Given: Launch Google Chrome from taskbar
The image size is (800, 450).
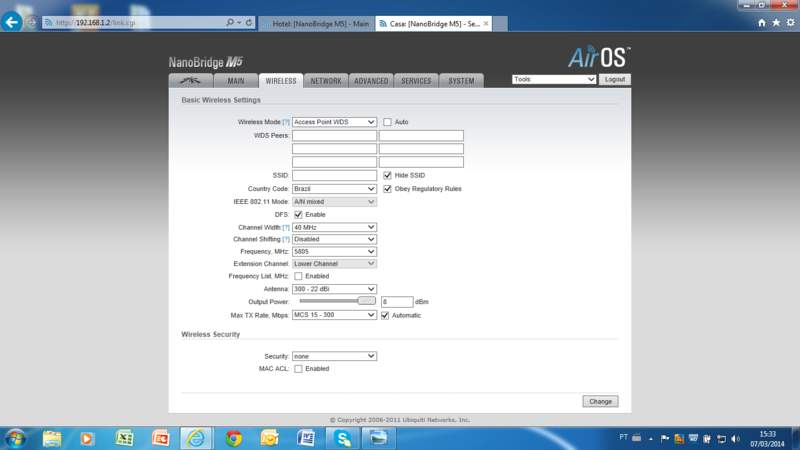Looking at the screenshot, I should (234, 438).
